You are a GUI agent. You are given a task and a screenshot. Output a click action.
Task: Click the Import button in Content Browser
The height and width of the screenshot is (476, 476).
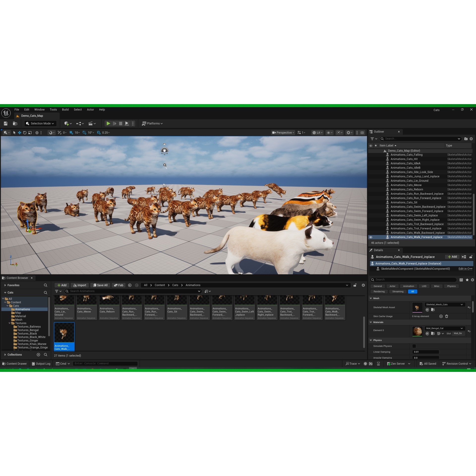tap(80, 285)
